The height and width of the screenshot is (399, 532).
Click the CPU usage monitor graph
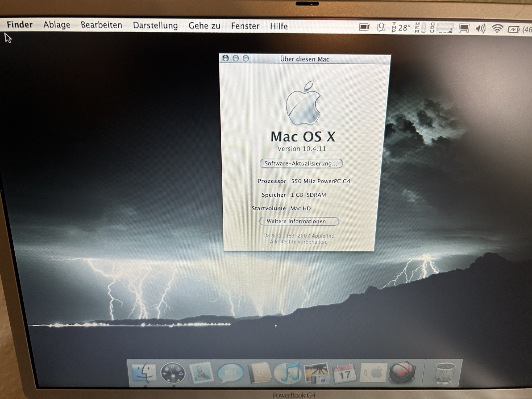click(x=445, y=28)
